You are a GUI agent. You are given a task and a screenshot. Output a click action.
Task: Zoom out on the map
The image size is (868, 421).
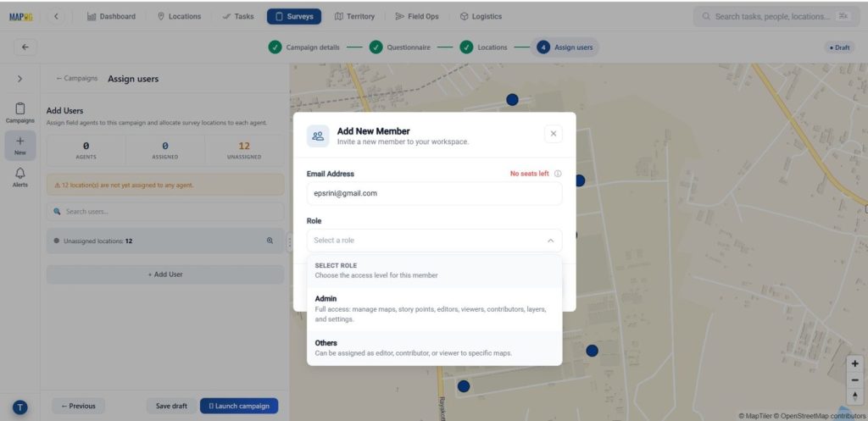pyautogui.click(x=854, y=380)
